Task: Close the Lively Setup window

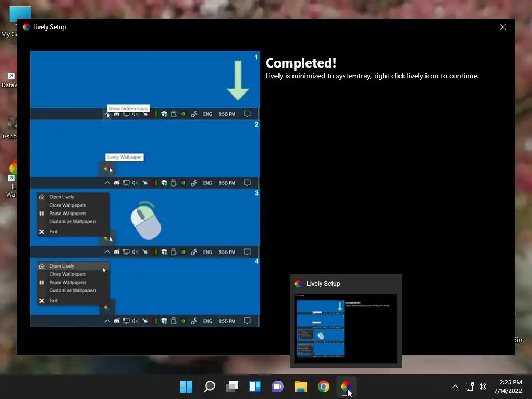Action: point(503,27)
